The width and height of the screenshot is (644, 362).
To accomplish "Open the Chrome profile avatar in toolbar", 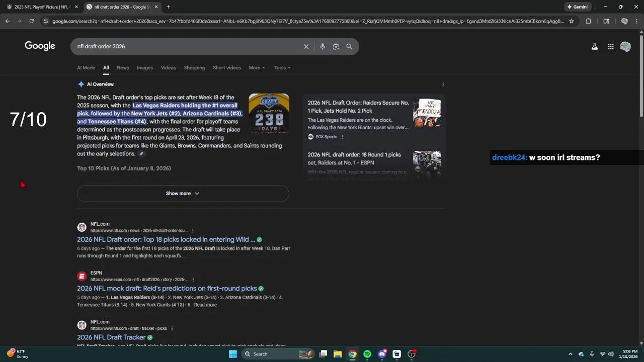I will [624, 21].
